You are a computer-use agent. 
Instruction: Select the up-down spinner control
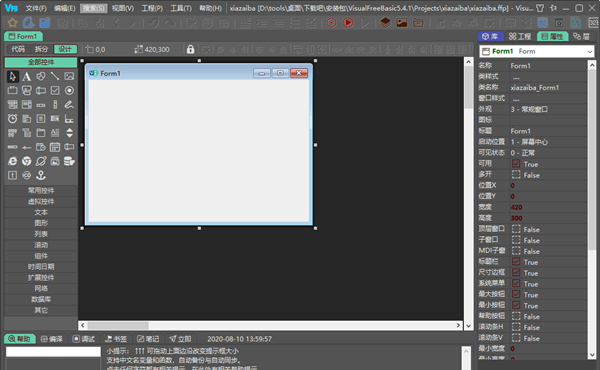pyautogui.click(x=69, y=133)
